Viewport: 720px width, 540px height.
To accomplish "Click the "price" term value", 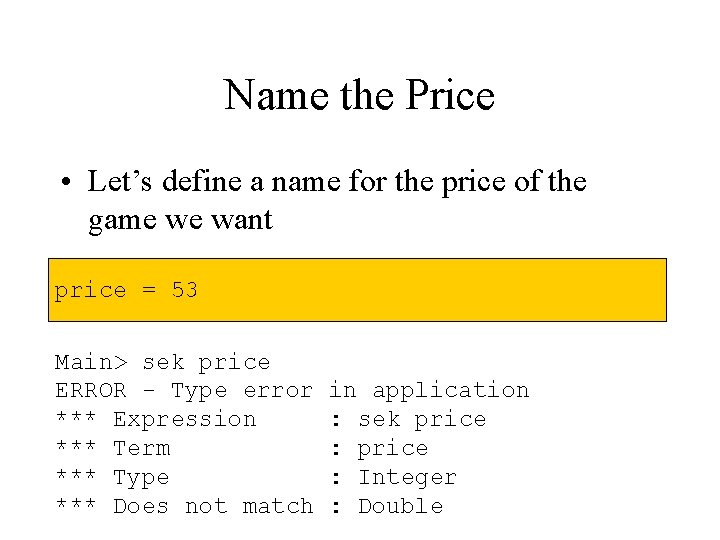I will tap(393, 449).
